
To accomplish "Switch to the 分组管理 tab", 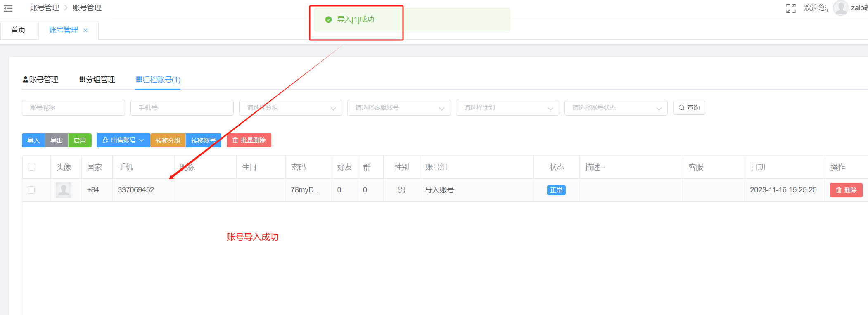I will 97,79.
